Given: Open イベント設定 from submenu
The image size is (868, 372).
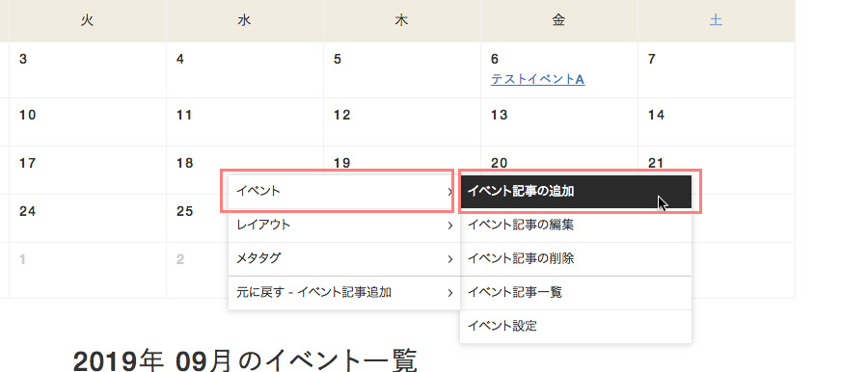Looking at the screenshot, I should 576,326.
